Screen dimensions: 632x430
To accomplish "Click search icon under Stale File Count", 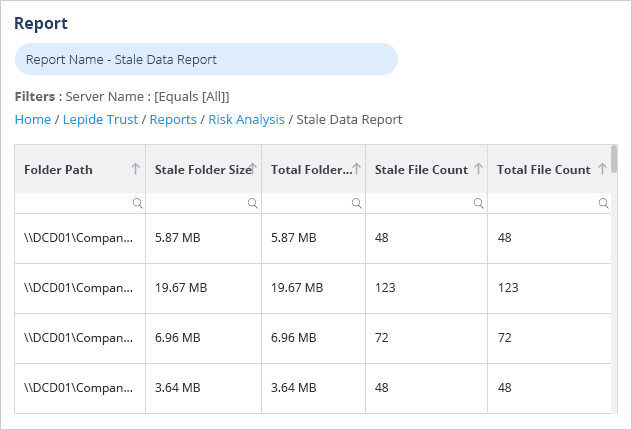I will (x=479, y=203).
